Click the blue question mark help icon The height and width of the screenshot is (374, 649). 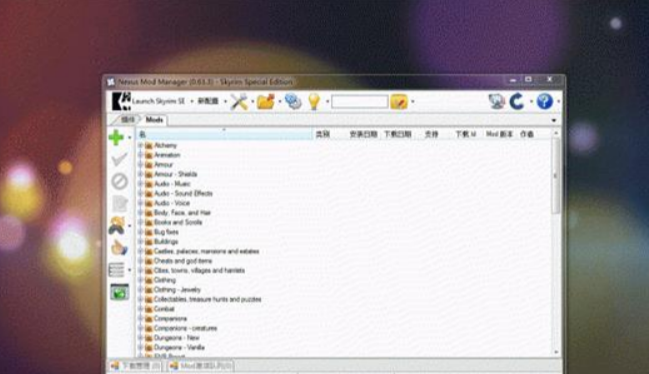click(x=544, y=101)
